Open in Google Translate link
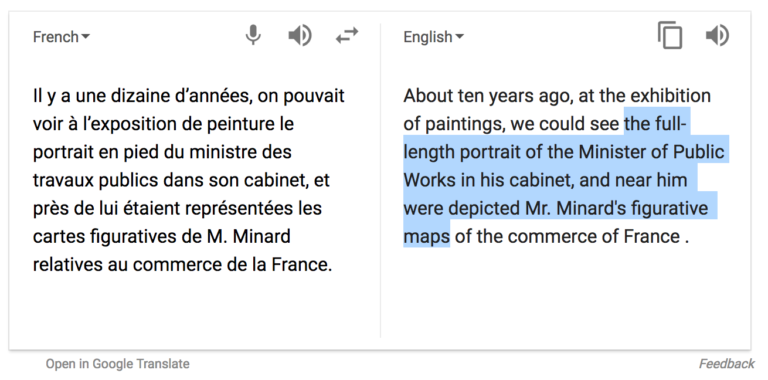This screenshot has height=380, width=768. click(118, 364)
